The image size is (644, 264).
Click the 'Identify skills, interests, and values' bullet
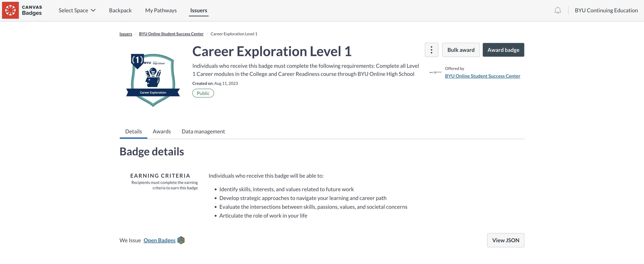[286, 189]
